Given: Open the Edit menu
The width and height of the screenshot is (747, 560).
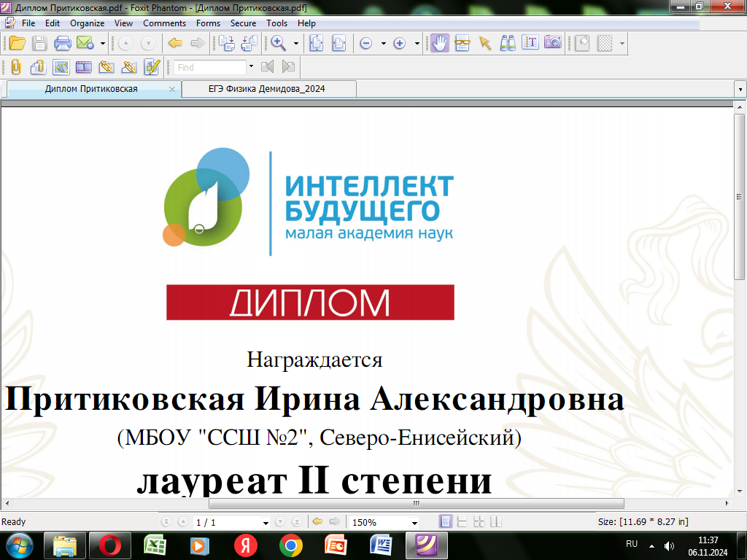Looking at the screenshot, I should coord(53,23).
